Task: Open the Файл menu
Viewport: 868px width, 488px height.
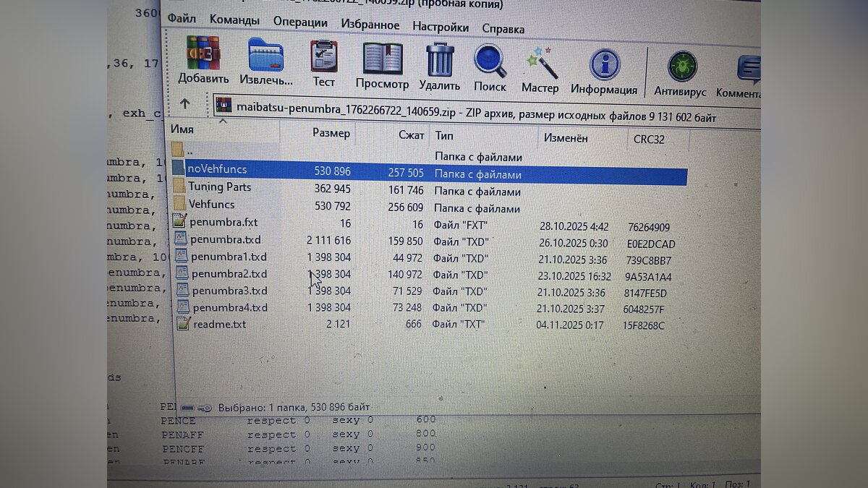Action: click(x=181, y=18)
